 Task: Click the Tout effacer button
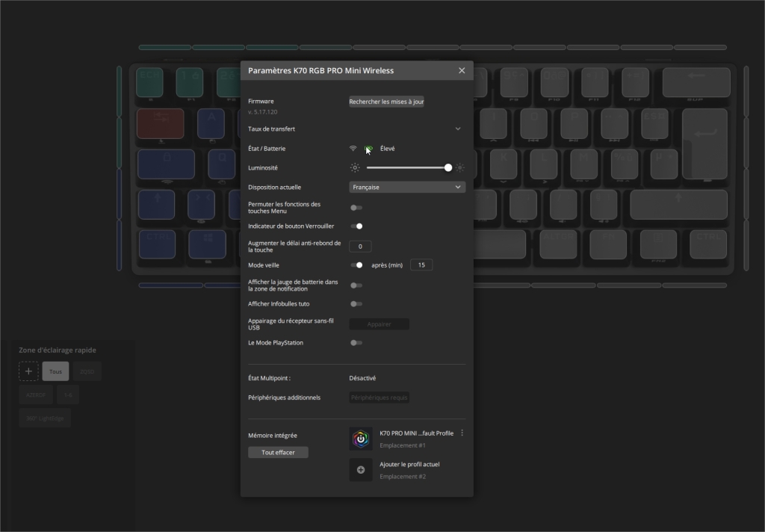(x=278, y=453)
